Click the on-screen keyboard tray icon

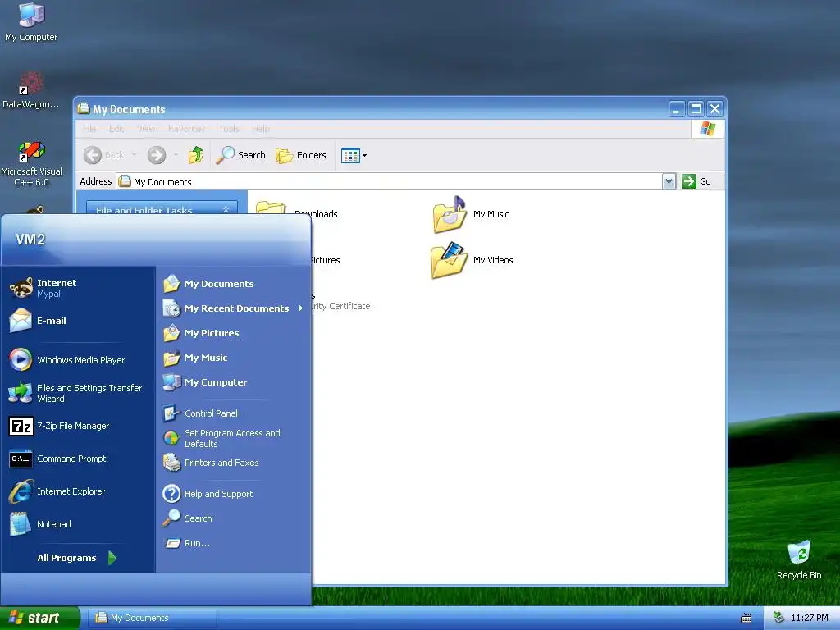[746, 619]
